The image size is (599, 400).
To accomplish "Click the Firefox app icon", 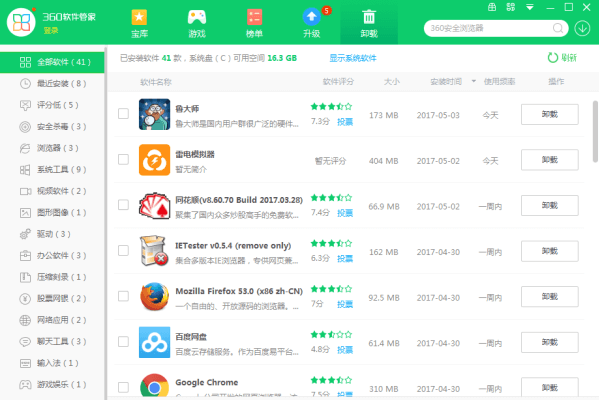I will pyautogui.click(x=154, y=296).
